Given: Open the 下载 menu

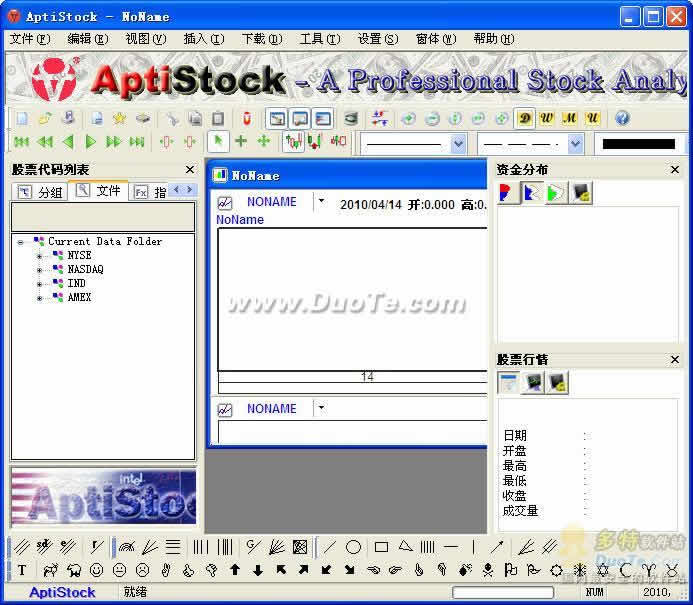Looking at the screenshot, I should click(262, 39).
